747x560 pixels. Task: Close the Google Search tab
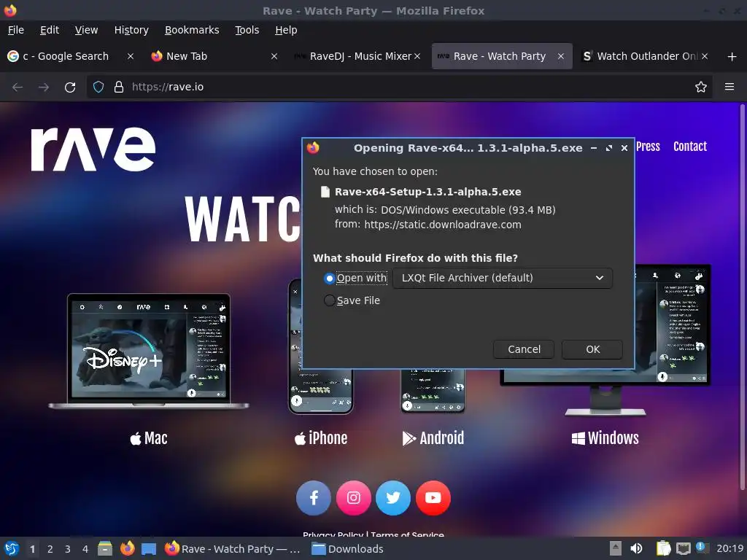click(x=131, y=56)
